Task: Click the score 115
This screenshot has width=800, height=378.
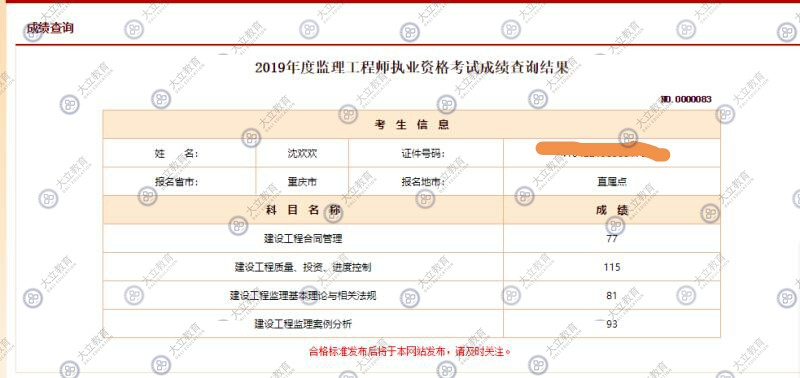Action: tap(612, 267)
